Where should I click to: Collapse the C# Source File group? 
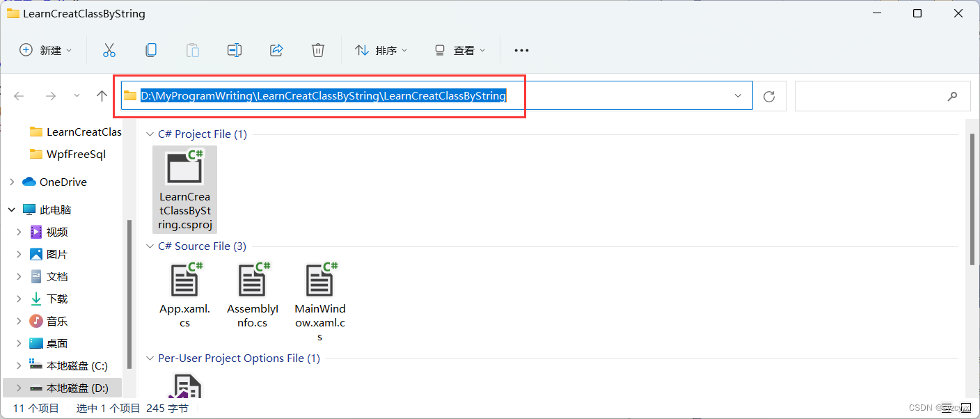(x=150, y=246)
